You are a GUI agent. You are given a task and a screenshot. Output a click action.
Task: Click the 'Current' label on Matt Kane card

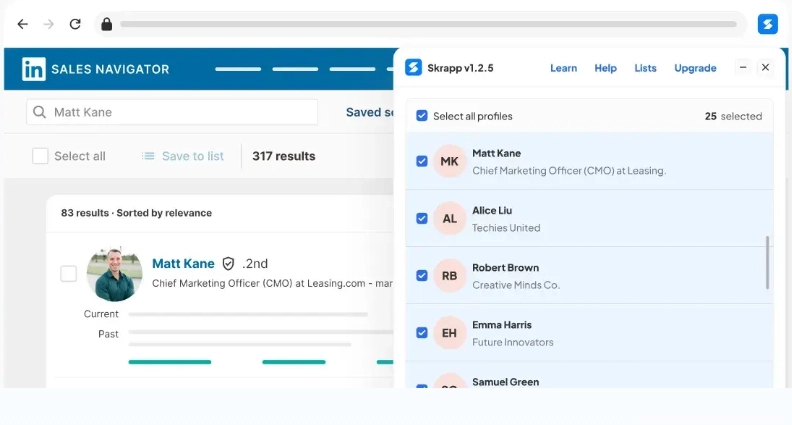101,314
